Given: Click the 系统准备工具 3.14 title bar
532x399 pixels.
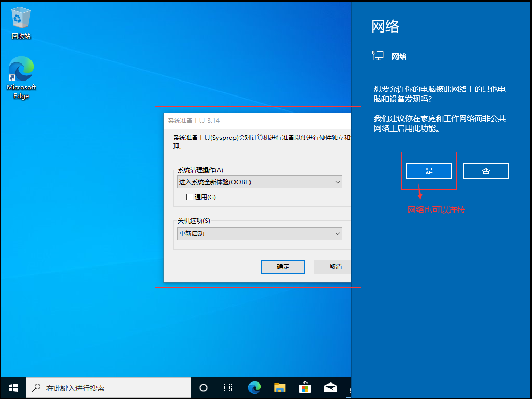Looking at the screenshot, I should pyautogui.click(x=232, y=121).
